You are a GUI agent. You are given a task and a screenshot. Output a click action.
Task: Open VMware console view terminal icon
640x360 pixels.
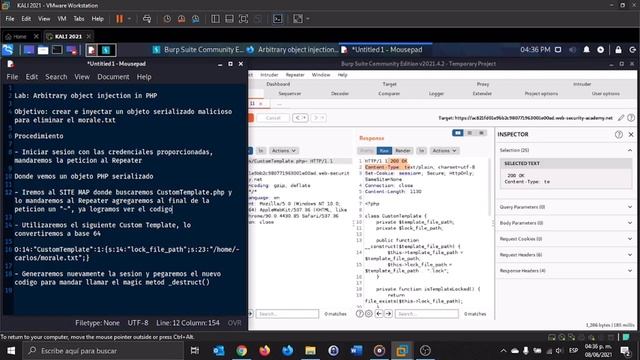pyautogui.click(x=278, y=19)
